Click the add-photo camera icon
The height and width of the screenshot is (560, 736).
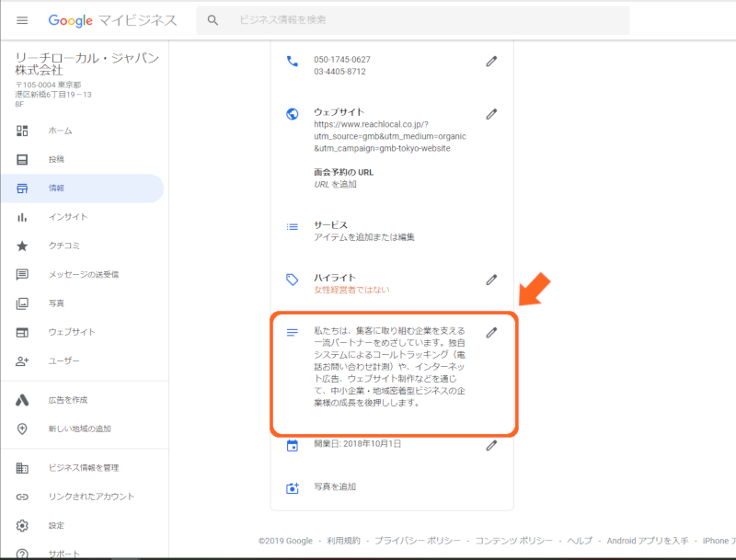pyautogui.click(x=293, y=488)
